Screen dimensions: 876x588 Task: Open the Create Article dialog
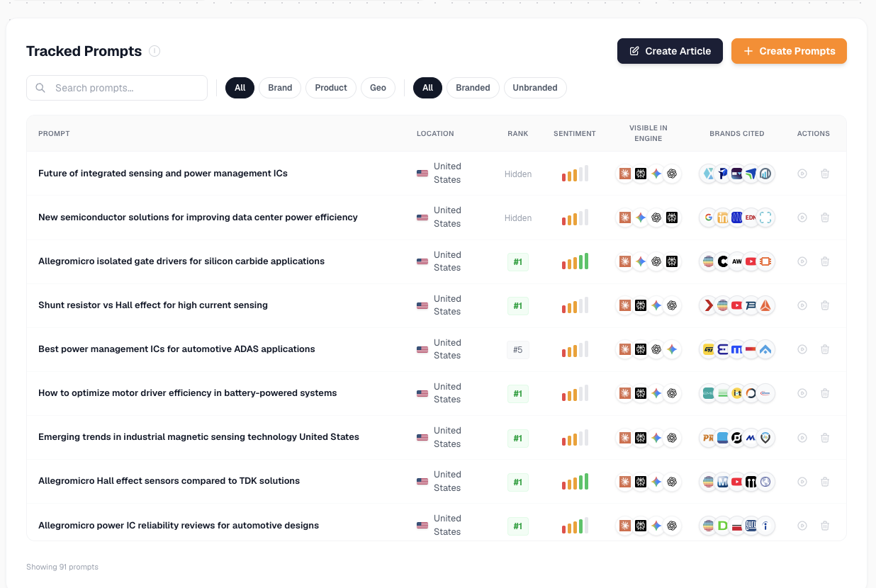[x=669, y=51]
